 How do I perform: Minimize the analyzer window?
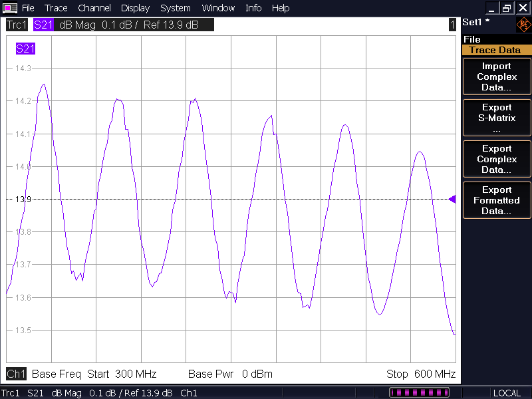coord(491,8)
